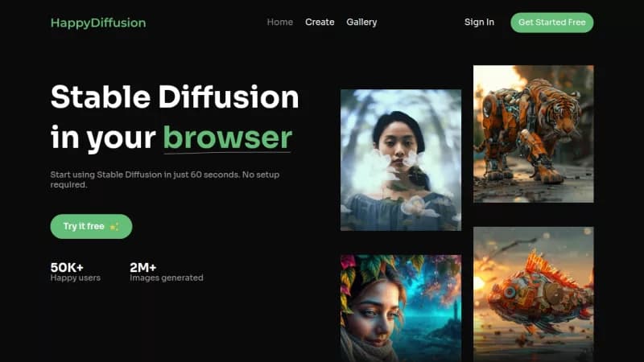Click the 'Stable Diffusion' headline text
The image size is (644, 362).
pos(174,97)
